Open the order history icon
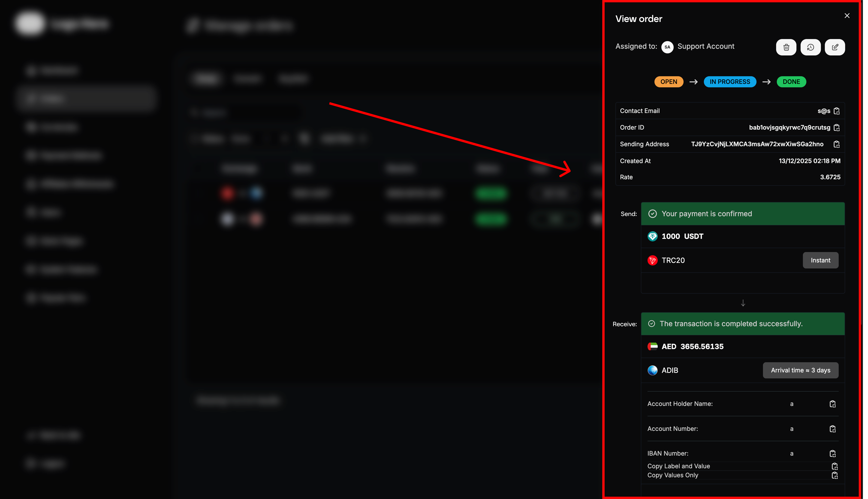Screen dimensions: 868x499 coord(811,47)
